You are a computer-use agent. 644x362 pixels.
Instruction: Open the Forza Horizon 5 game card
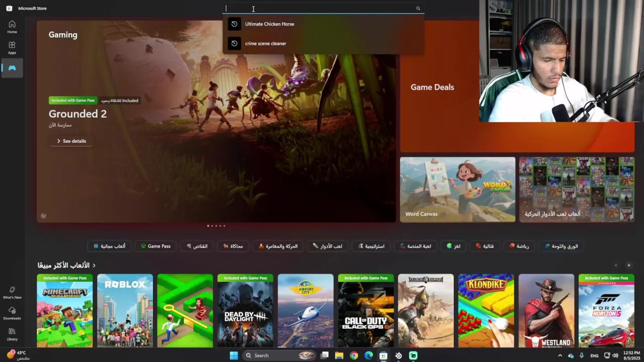click(x=606, y=311)
